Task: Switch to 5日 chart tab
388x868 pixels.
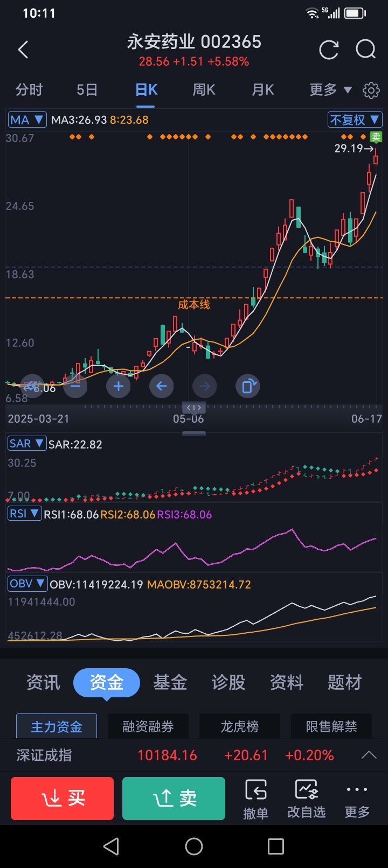Action: click(x=87, y=90)
